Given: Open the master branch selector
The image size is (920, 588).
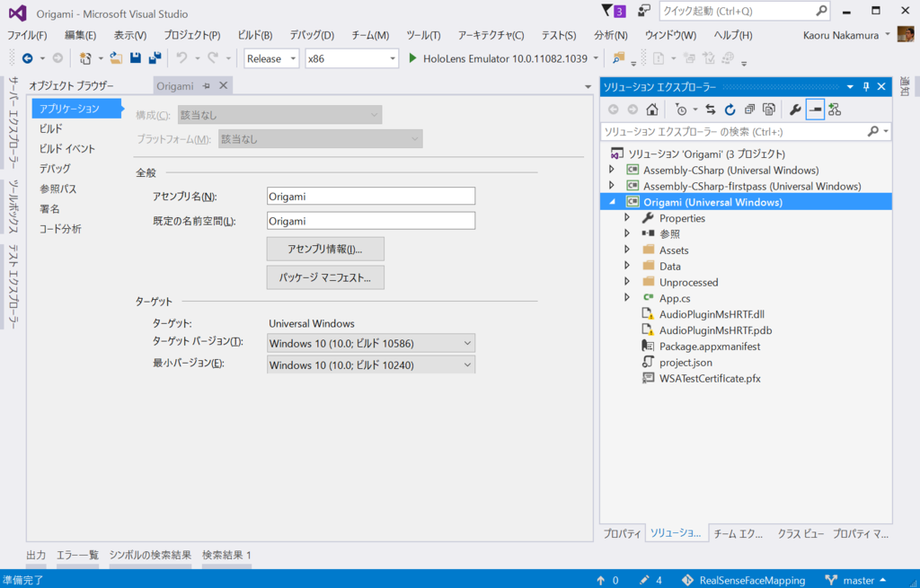Looking at the screenshot, I should click(x=856, y=580).
